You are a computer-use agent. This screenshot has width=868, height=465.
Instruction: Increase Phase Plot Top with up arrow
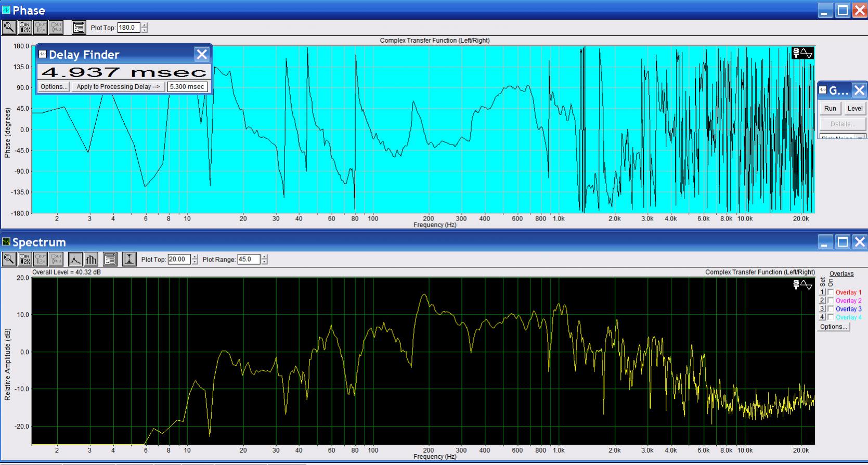[x=145, y=25]
